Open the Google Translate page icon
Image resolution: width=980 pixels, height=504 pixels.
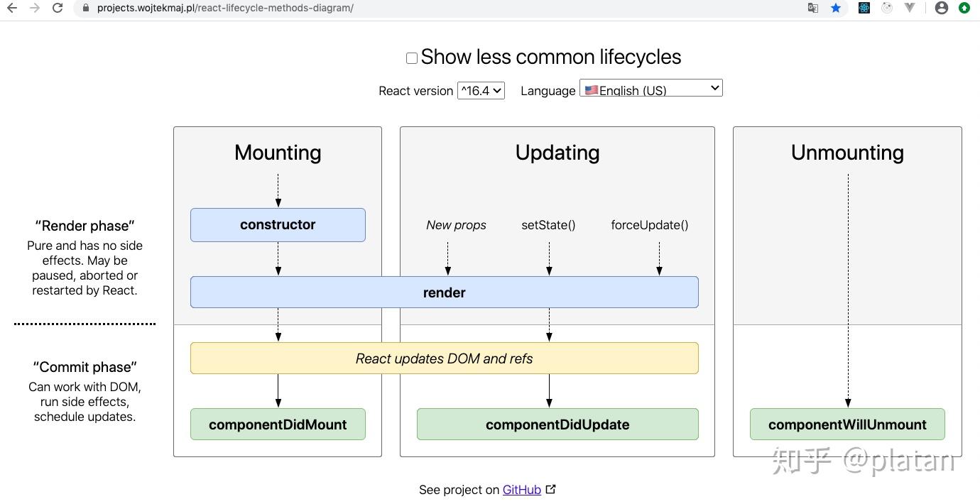point(812,8)
